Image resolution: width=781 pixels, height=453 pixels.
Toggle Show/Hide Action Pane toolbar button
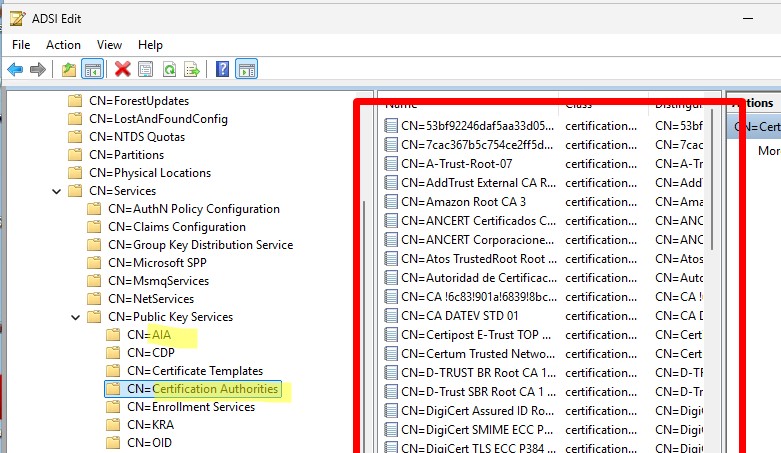point(246,69)
